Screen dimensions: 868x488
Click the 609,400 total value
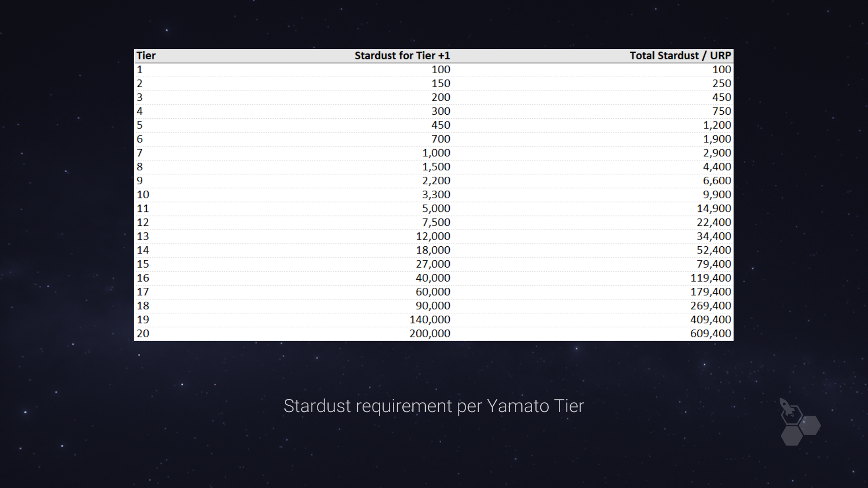(x=711, y=333)
